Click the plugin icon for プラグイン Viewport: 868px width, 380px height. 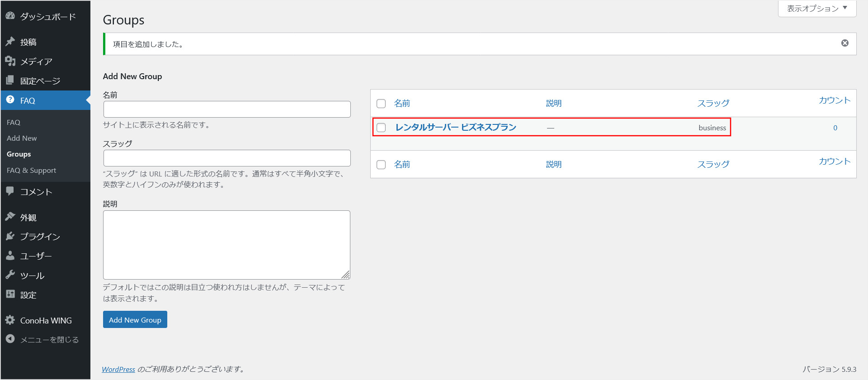click(10, 236)
